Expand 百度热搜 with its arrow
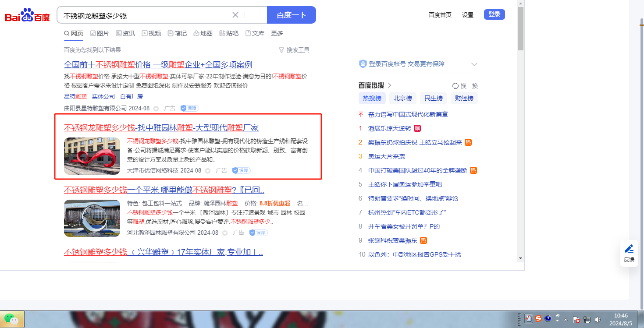 [389, 85]
